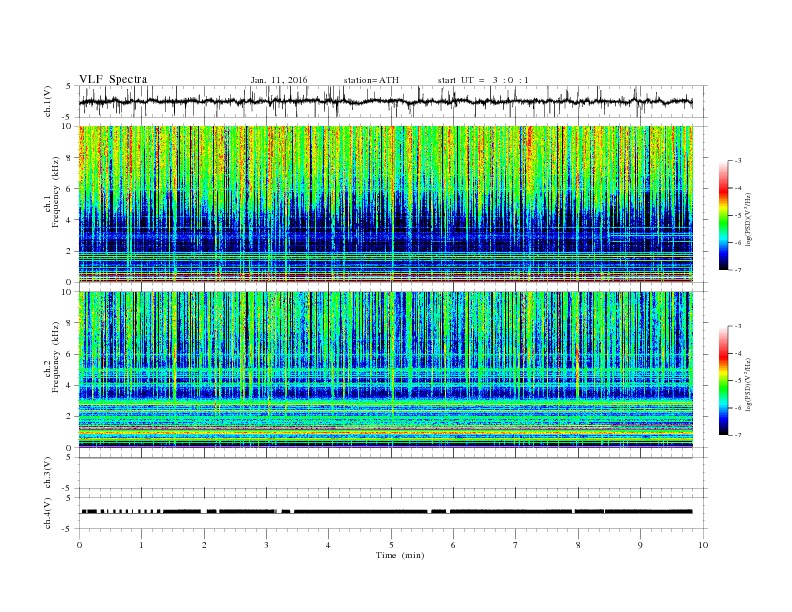The width and height of the screenshot is (792, 612).
Task: Click time axis tick label "5"
Action: point(391,545)
